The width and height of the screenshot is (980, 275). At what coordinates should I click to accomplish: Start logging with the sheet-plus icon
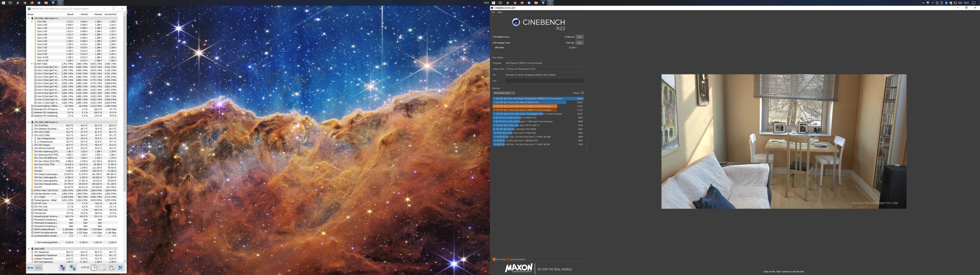coord(103,268)
